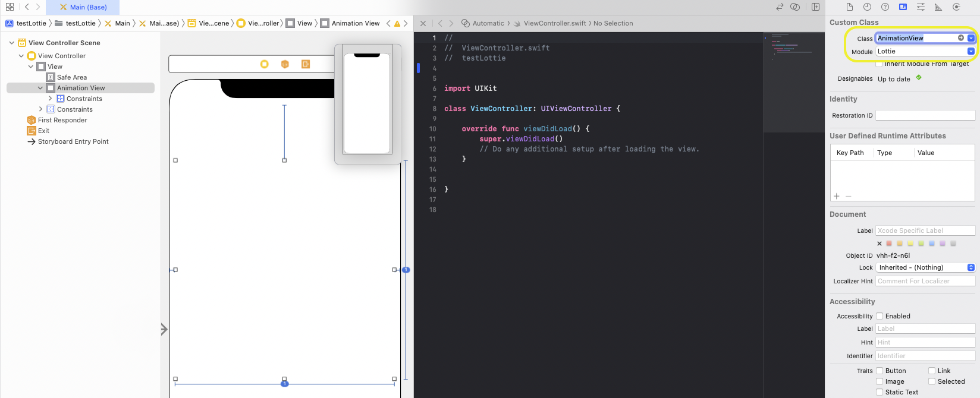
Task: Click testLottie folder in jump bar
Action: click(76, 23)
